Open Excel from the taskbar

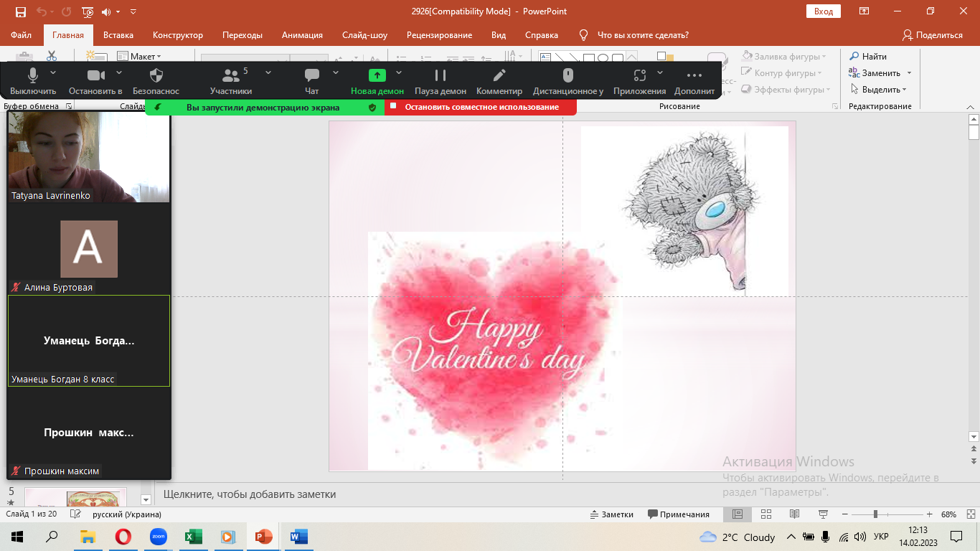pos(193,537)
